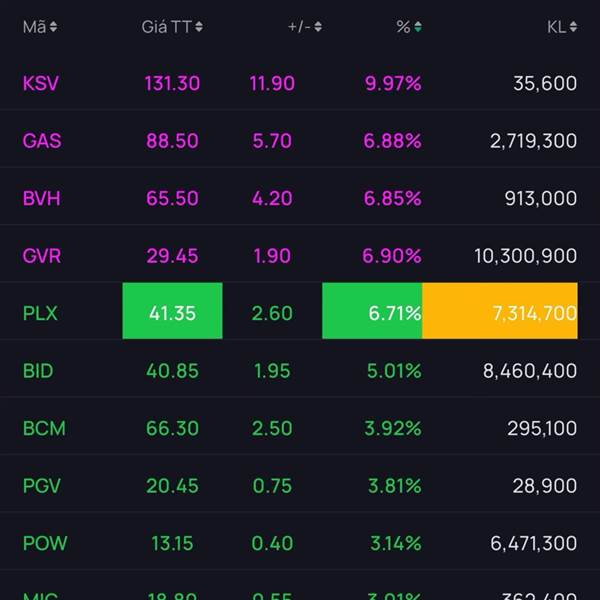The width and height of the screenshot is (600, 600).
Task: Select the GVR ticker symbol
Action: point(41,256)
